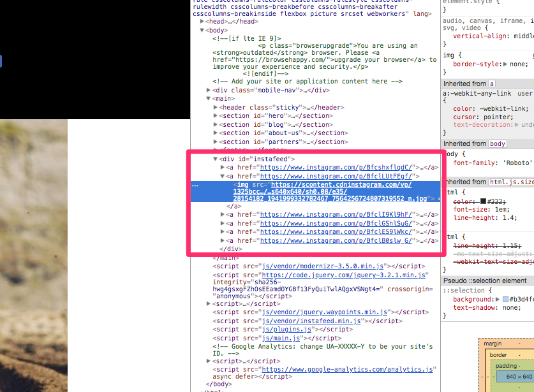Open the js/main.js script link

click(281, 338)
